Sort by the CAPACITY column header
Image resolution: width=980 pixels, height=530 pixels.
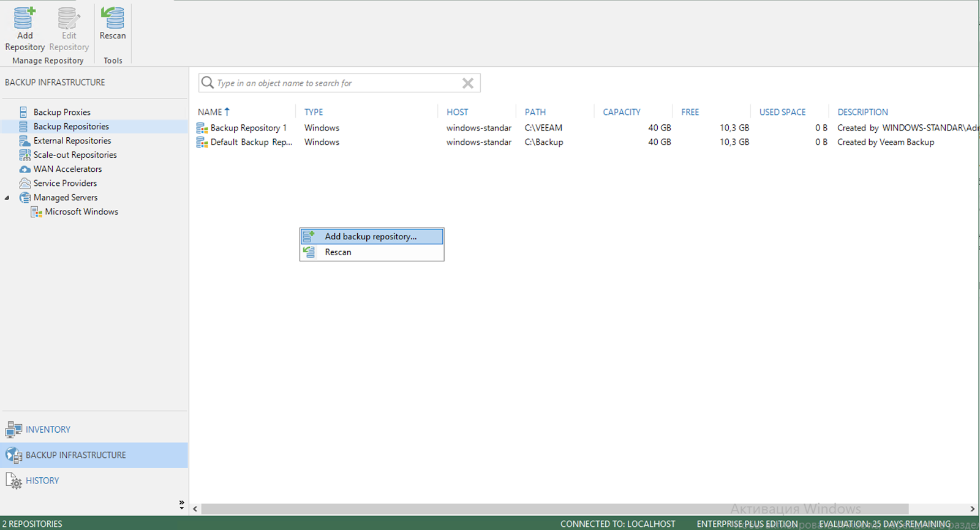(x=622, y=112)
